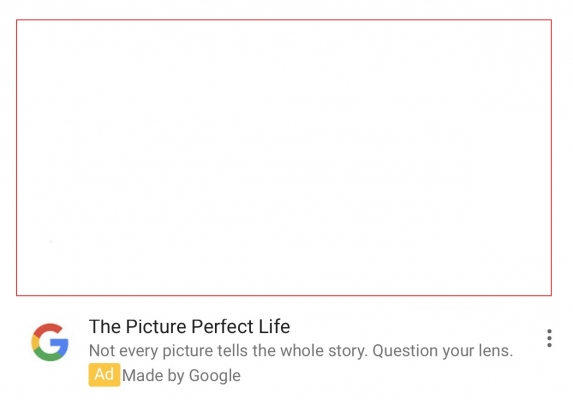
Task: Open the three-dot overflow menu
Action: tap(549, 338)
